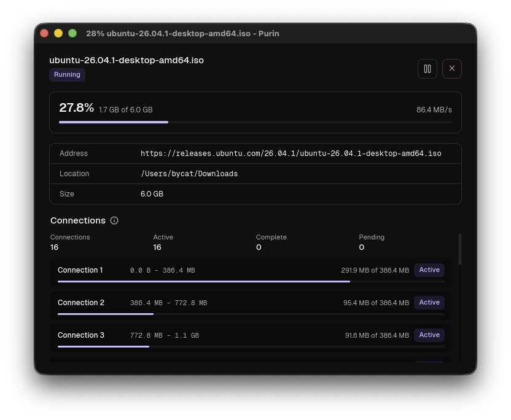Click the Location row label
Image resolution: width=511 pixels, height=420 pixels.
[x=74, y=174]
